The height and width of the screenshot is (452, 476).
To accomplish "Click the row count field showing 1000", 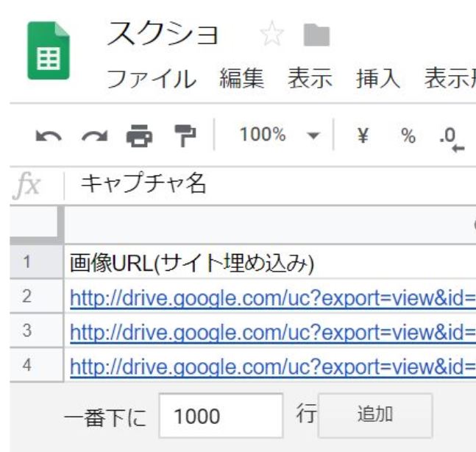I will point(221,416).
